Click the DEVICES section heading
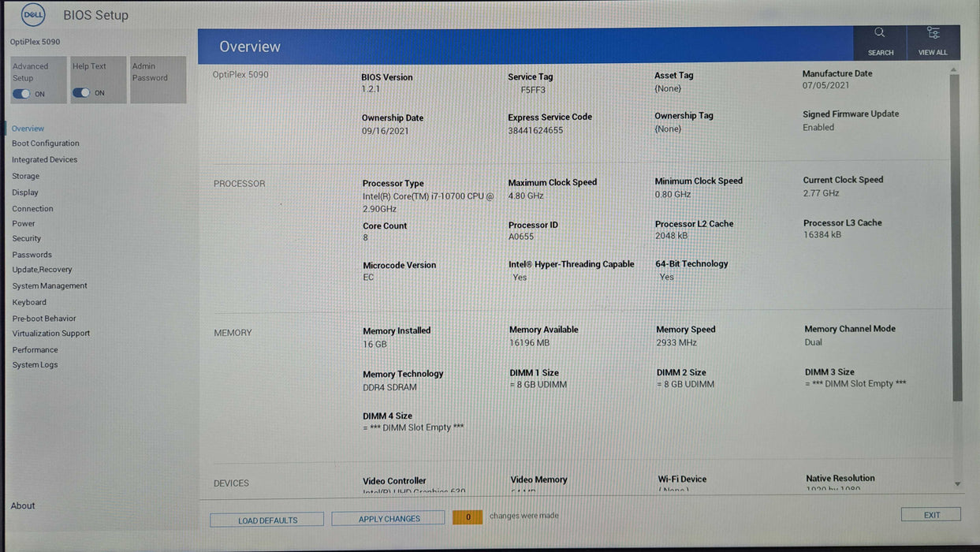This screenshot has height=552, width=980. point(231,483)
